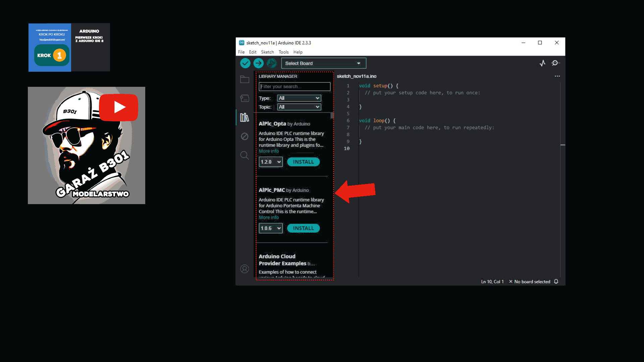
Task: Click the void loop() code line
Action: 377,121
